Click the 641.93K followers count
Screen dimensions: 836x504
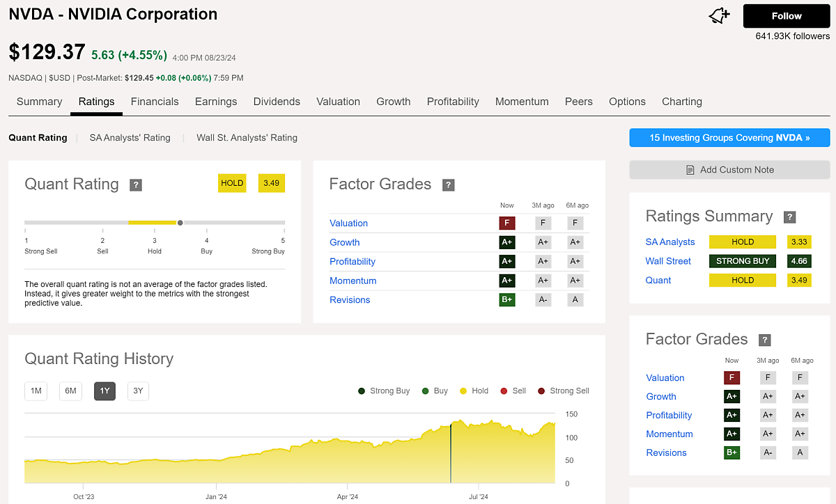793,36
